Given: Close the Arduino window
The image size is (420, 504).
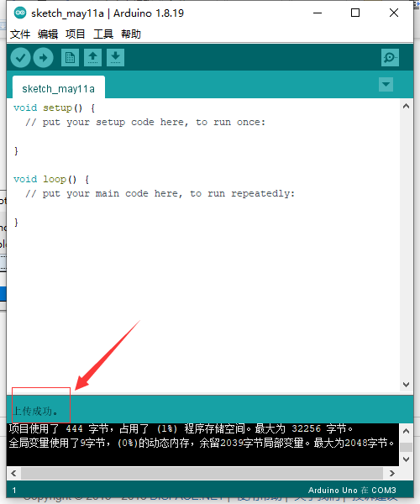Looking at the screenshot, I should pos(394,13).
